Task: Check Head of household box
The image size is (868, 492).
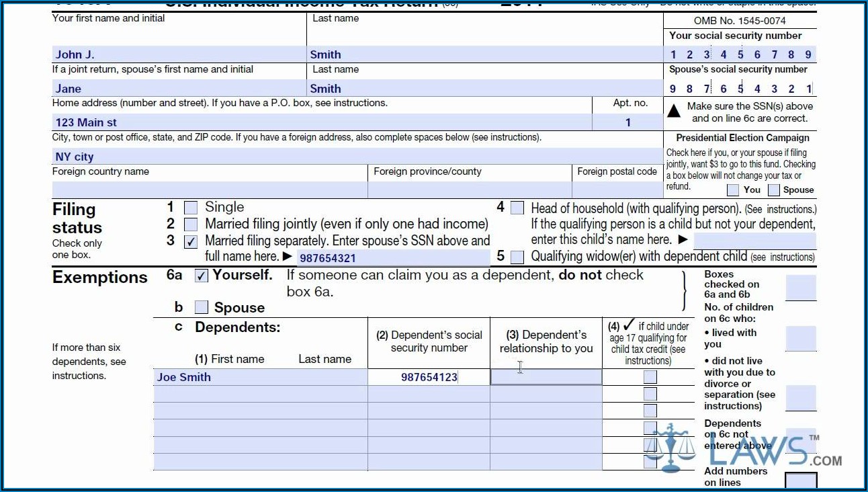Action: coord(517,208)
